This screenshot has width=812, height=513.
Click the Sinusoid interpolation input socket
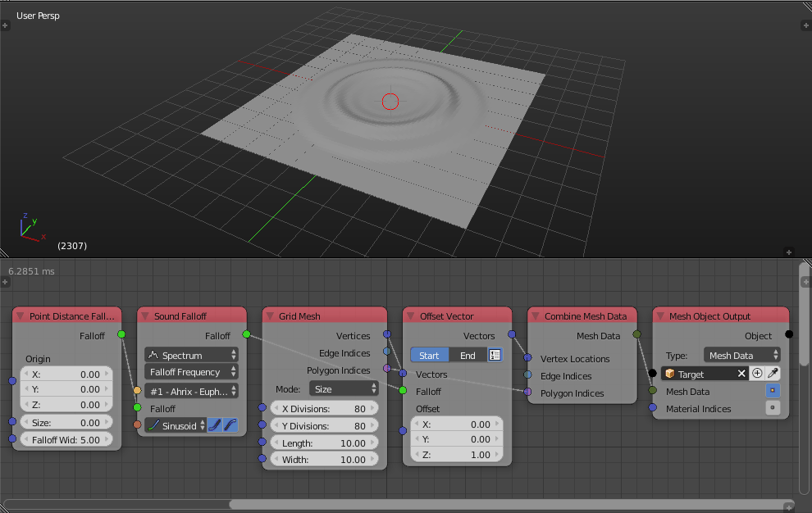tap(137, 425)
